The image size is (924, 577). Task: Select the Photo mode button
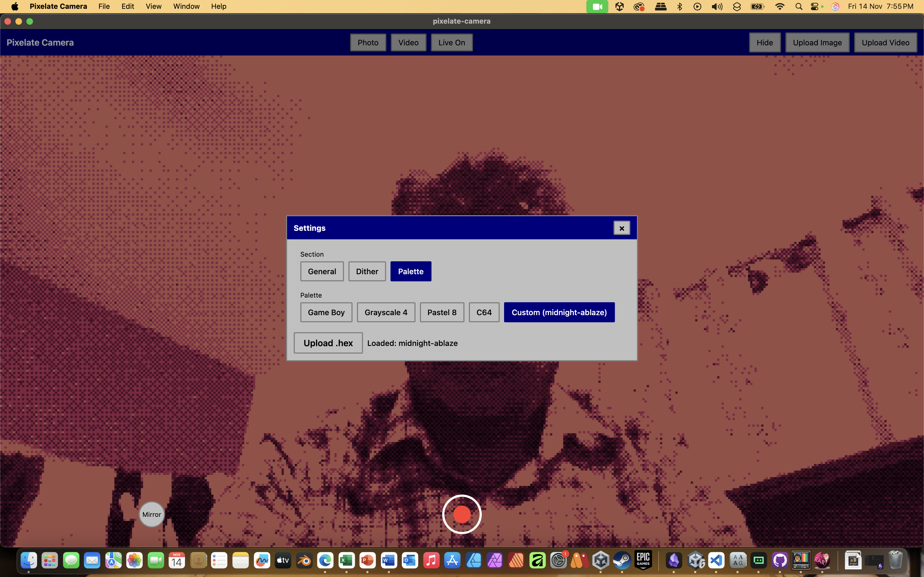click(368, 42)
